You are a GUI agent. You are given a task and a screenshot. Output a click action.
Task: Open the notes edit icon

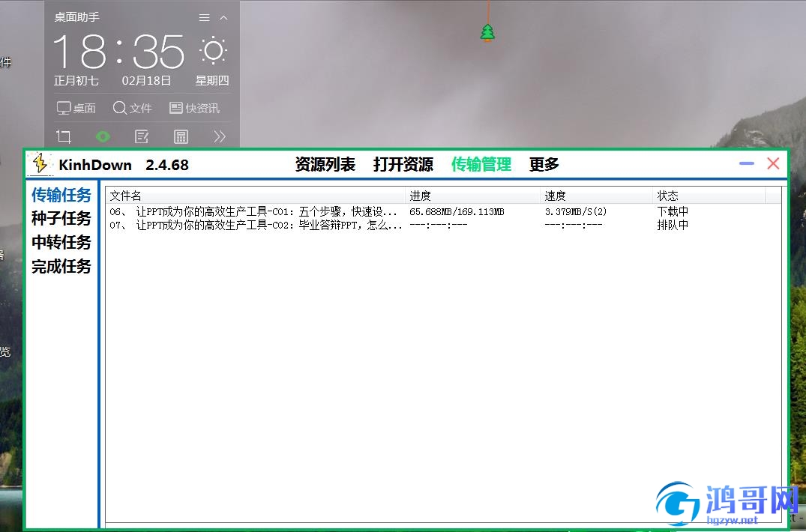142,136
